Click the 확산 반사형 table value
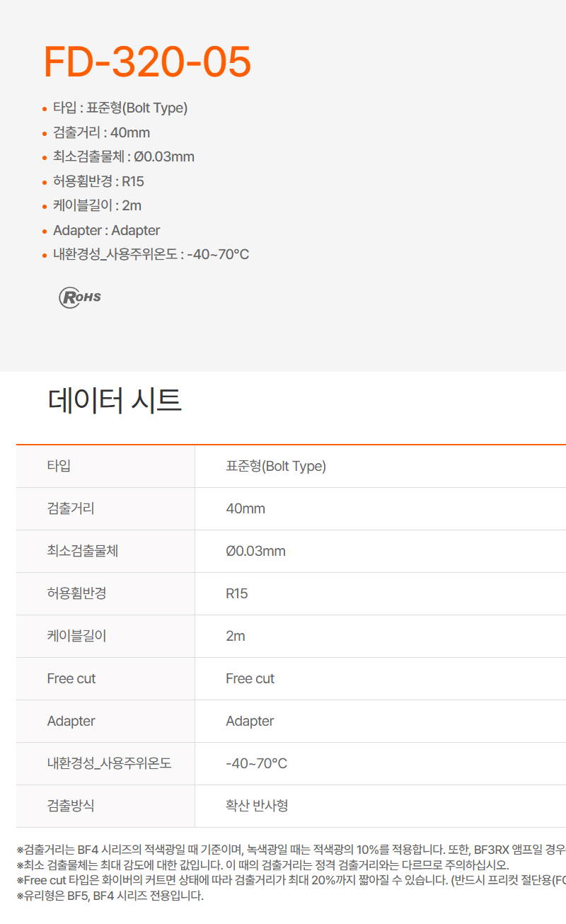This screenshot has width=566, height=924. pyautogui.click(x=257, y=806)
